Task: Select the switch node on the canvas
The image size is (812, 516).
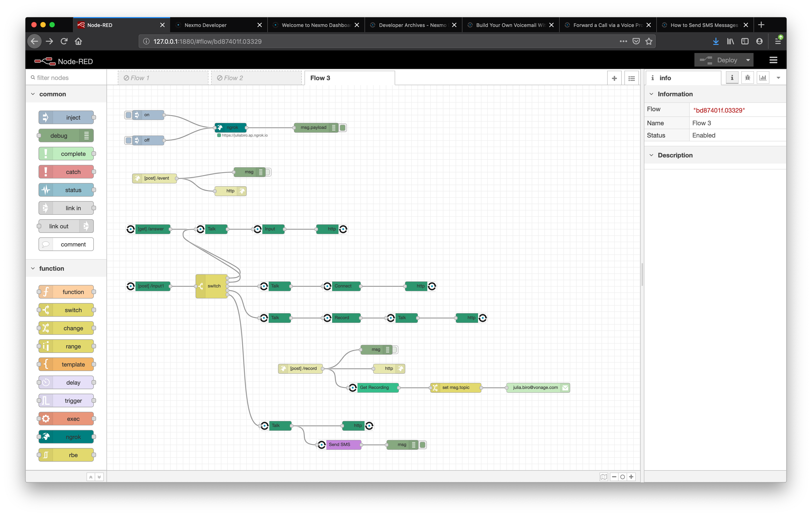Action: click(x=212, y=286)
